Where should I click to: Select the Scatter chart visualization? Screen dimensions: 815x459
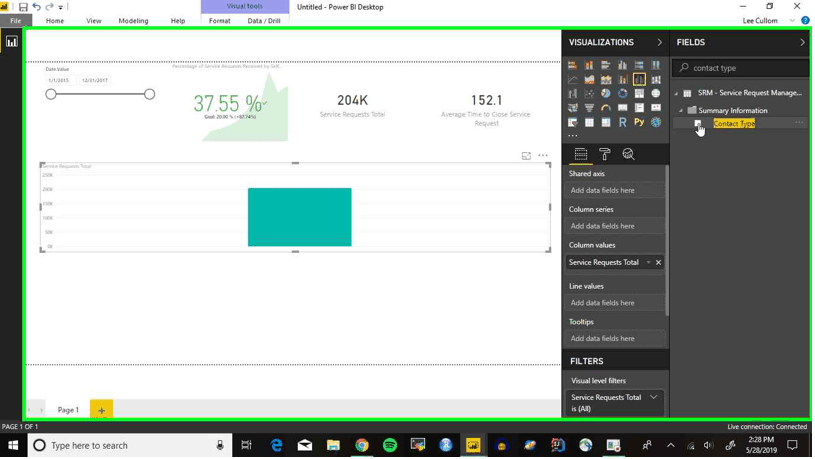589,94
